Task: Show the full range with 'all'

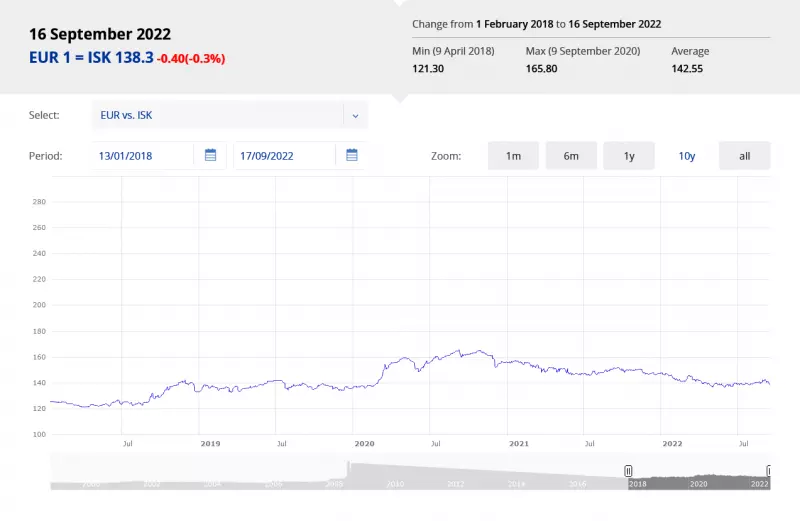Action: click(x=744, y=156)
